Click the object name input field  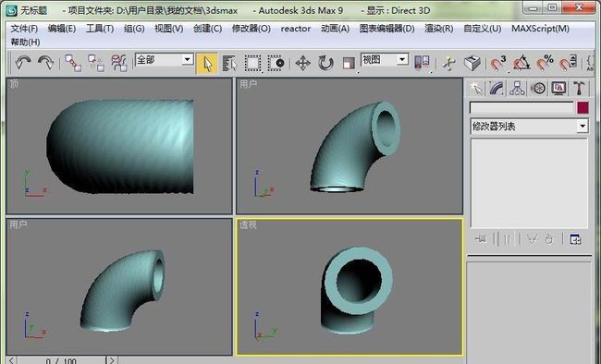click(x=521, y=108)
